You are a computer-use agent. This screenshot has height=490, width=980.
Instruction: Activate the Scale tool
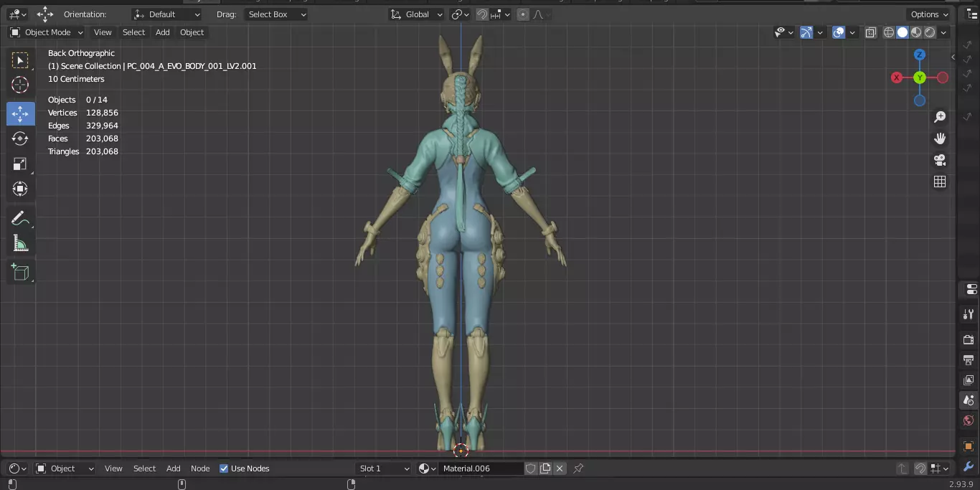tap(20, 164)
